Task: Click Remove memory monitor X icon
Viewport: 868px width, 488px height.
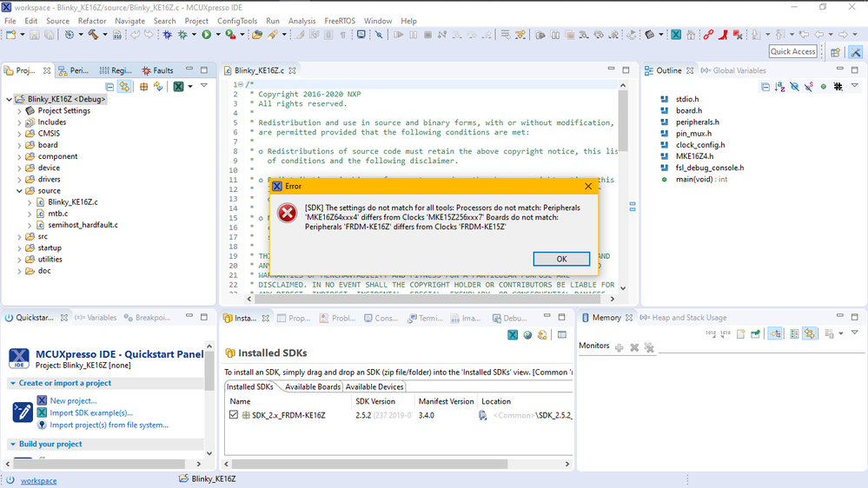Action: 634,347
